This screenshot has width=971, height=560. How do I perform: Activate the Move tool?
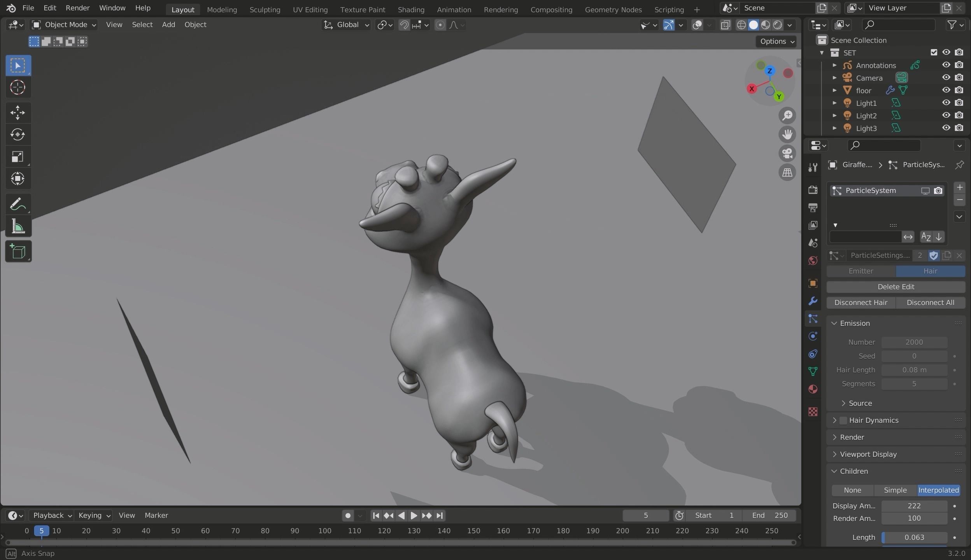(x=18, y=113)
